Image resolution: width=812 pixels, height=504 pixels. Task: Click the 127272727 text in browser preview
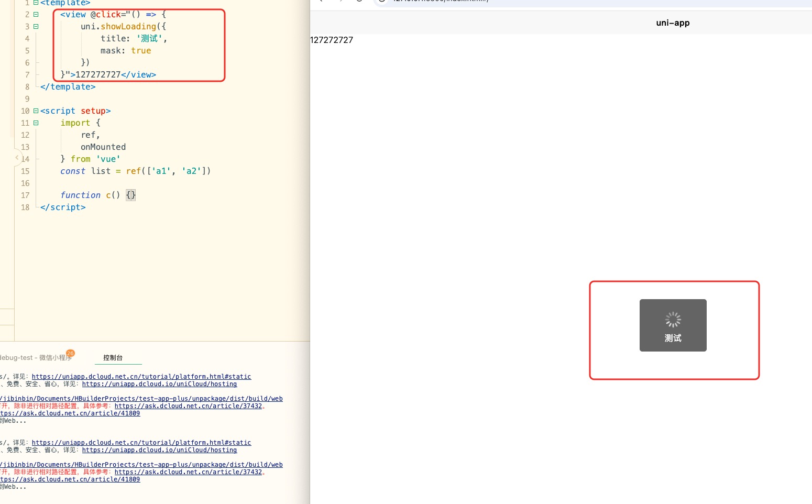coord(332,40)
